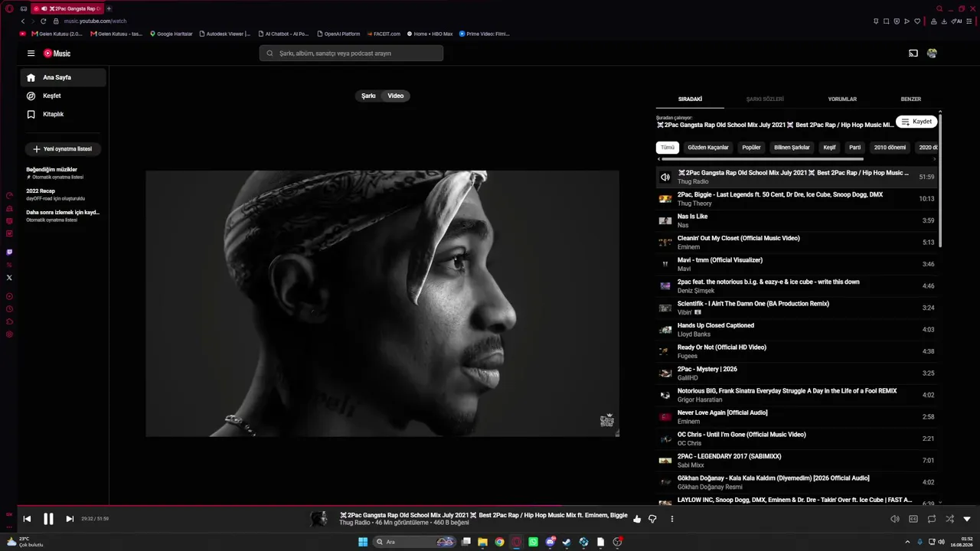Toggle shuffle for the queue
Viewport: 980px width, 551px height.
(x=949, y=519)
